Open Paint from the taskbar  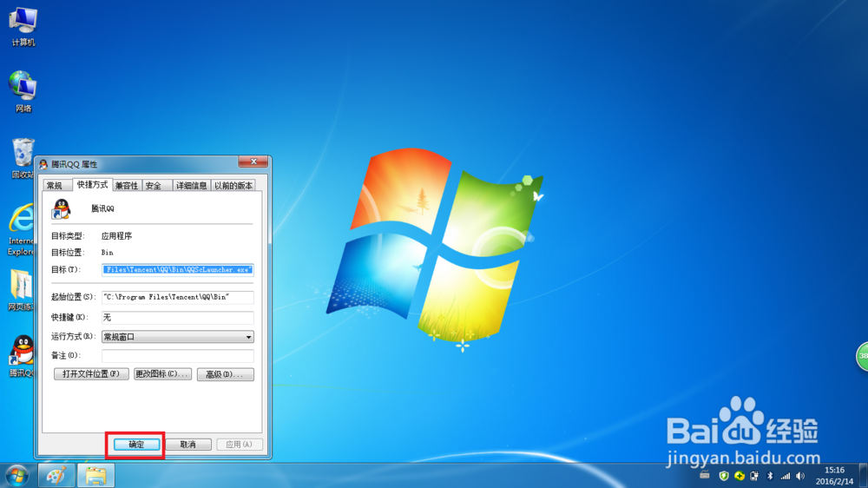pyautogui.click(x=56, y=476)
